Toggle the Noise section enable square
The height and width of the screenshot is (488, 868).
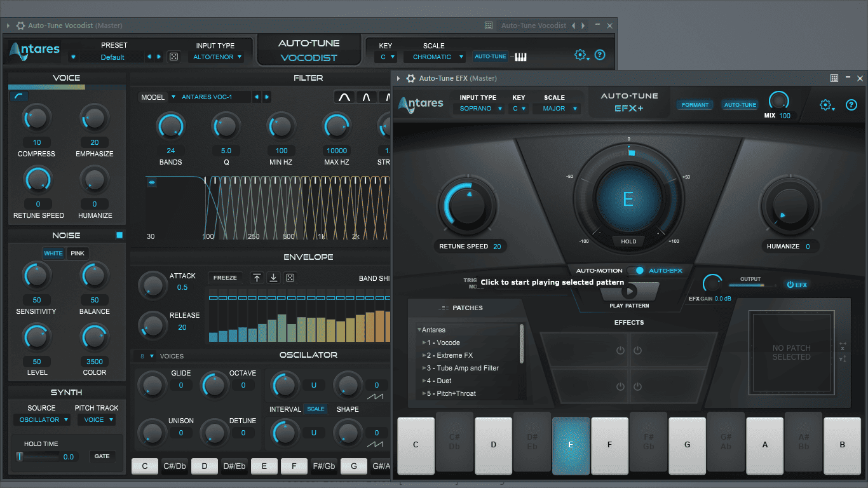[x=119, y=235]
